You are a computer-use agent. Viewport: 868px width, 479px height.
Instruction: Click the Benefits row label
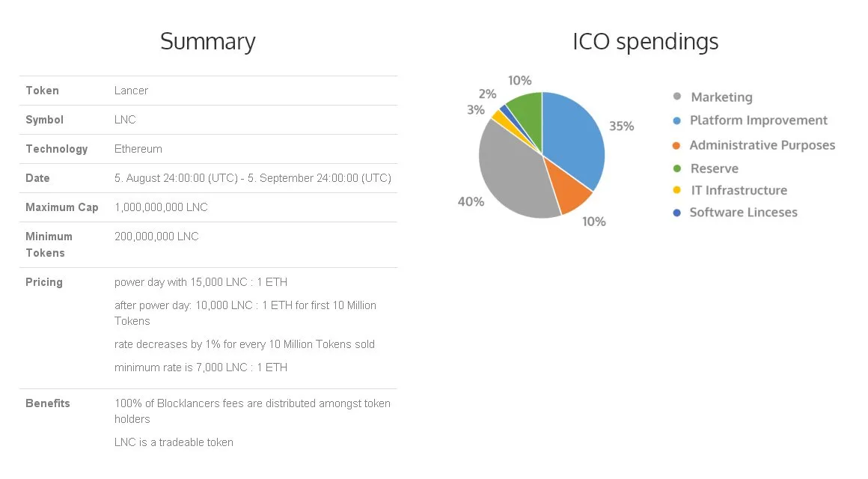[x=48, y=403]
